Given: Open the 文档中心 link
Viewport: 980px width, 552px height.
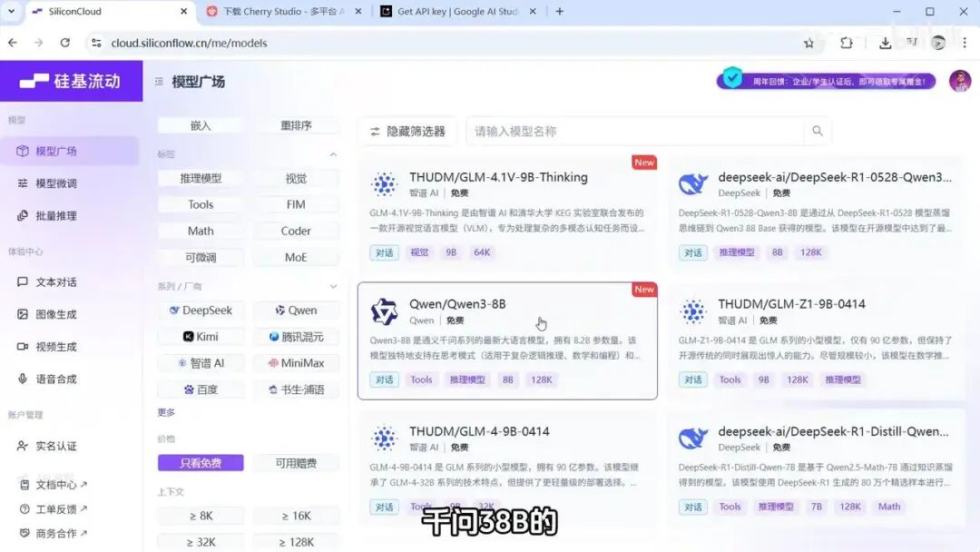Looking at the screenshot, I should [x=54, y=485].
